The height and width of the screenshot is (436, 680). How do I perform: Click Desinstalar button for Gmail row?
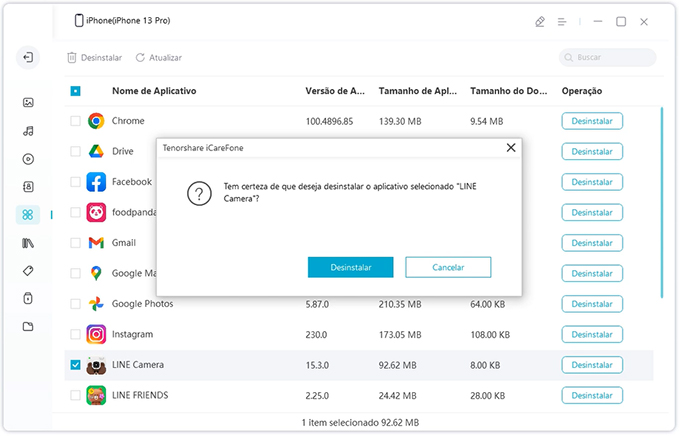pyautogui.click(x=592, y=243)
